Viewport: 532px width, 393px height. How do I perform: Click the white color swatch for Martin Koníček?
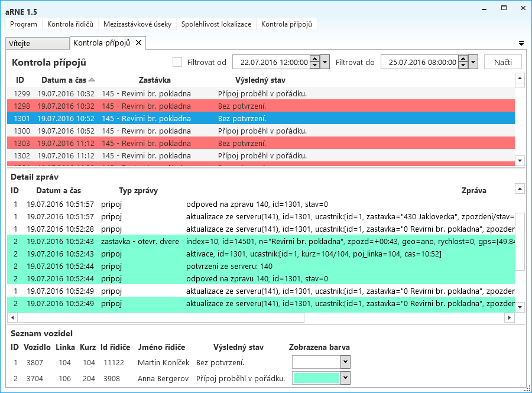pyautogui.click(x=316, y=362)
